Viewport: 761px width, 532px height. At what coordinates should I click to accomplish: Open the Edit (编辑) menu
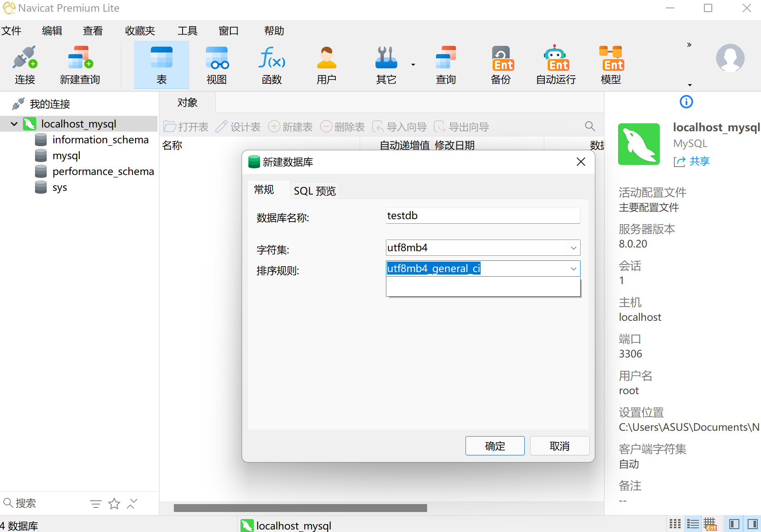52,31
